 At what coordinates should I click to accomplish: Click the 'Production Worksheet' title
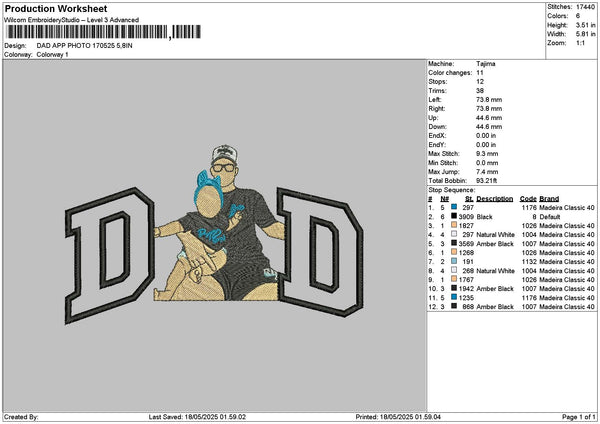coord(56,8)
